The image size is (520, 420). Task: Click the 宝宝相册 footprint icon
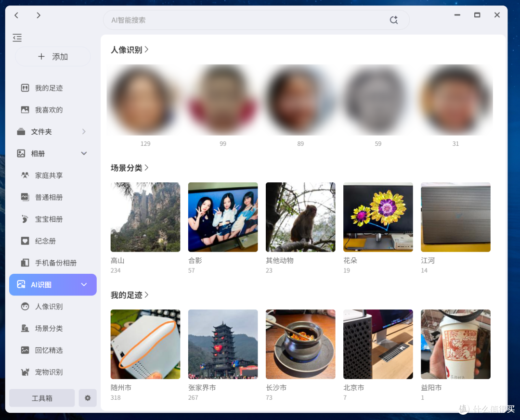25,219
